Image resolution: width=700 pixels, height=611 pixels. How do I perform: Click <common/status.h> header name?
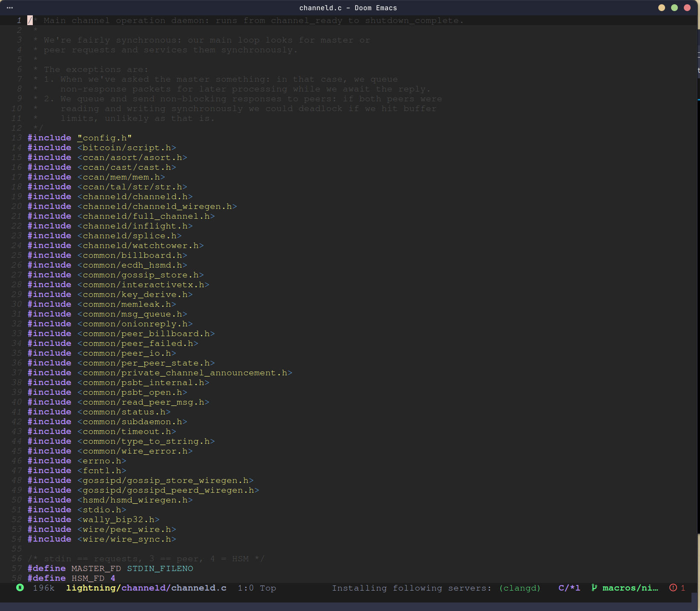point(124,412)
